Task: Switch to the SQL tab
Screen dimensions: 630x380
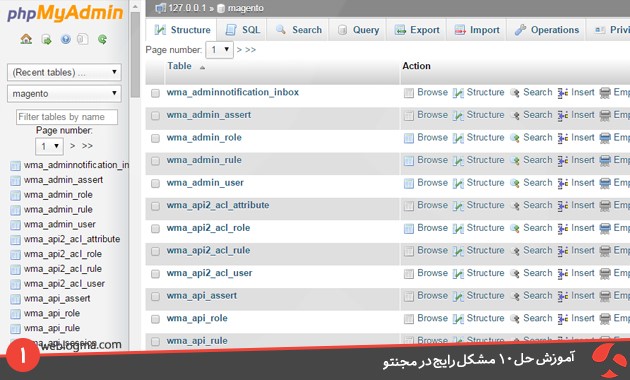Action: click(x=243, y=30)
